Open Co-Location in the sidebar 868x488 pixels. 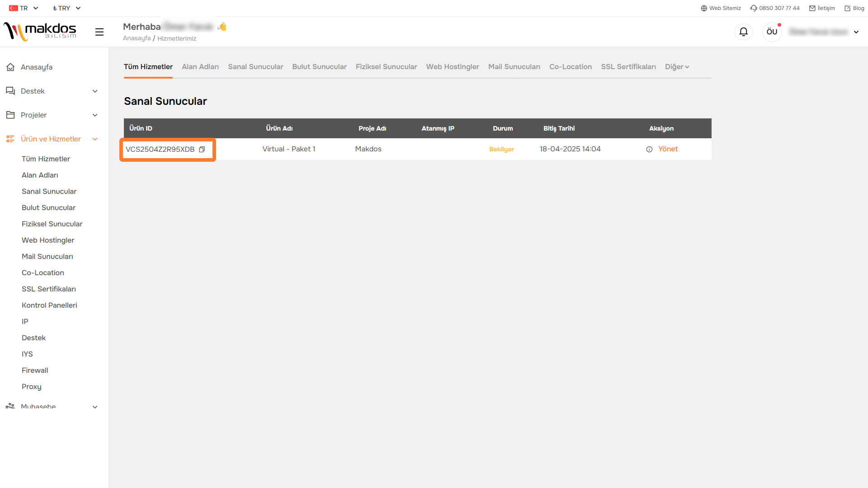[x=43, y=273]
